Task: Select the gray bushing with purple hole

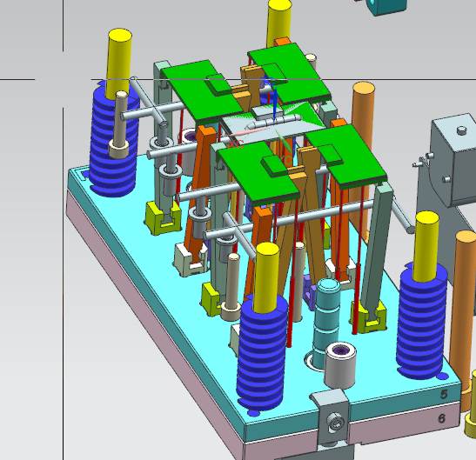Action: 340,365
